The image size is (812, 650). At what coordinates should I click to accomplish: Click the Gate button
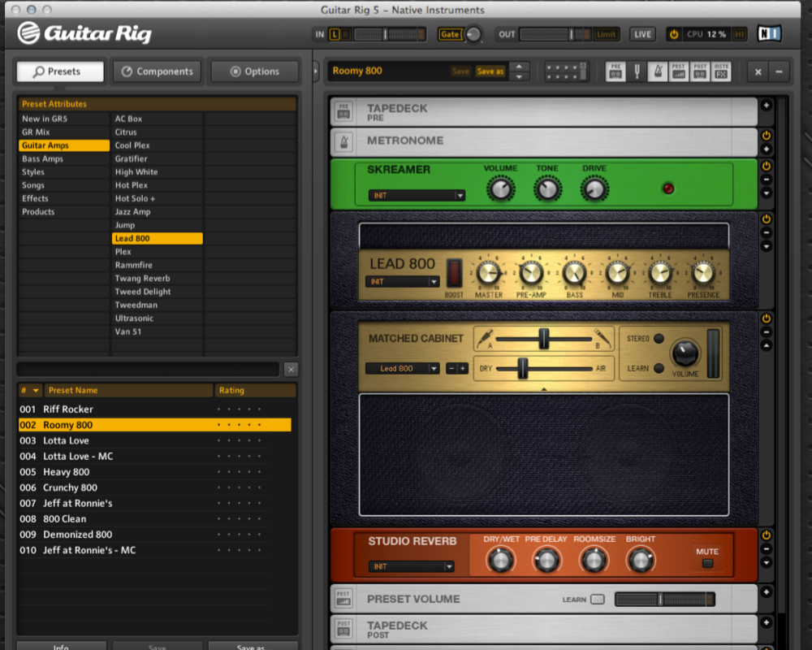(x=450, y=34)
